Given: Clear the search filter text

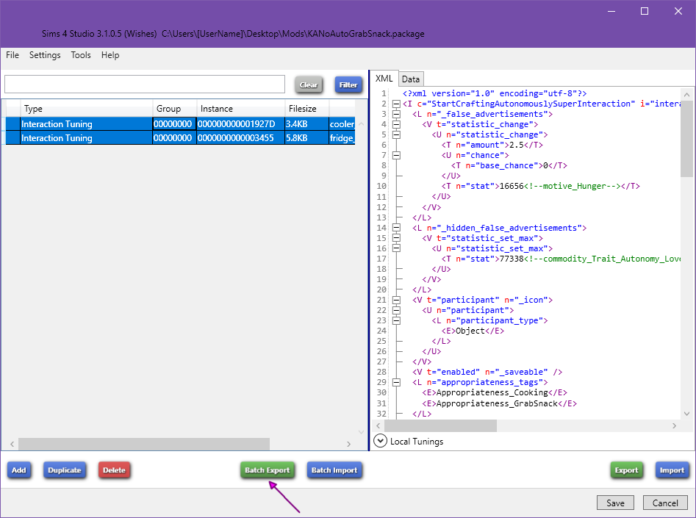Looking at the screenshot, I should pyautogui.click(x=309, y=85).
